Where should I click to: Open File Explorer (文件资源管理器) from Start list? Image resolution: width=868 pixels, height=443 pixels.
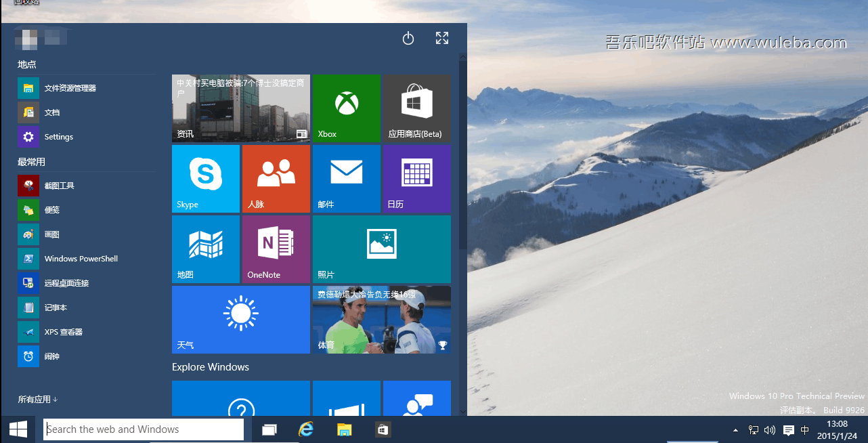pyautogui.click(x=86, y=88)
